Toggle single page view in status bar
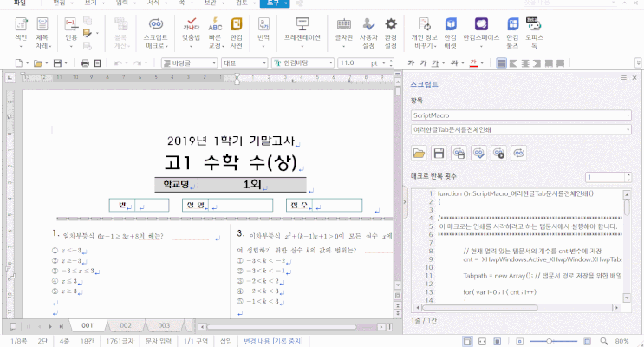Viewport: 644px width, 347px height. point(467,341)
